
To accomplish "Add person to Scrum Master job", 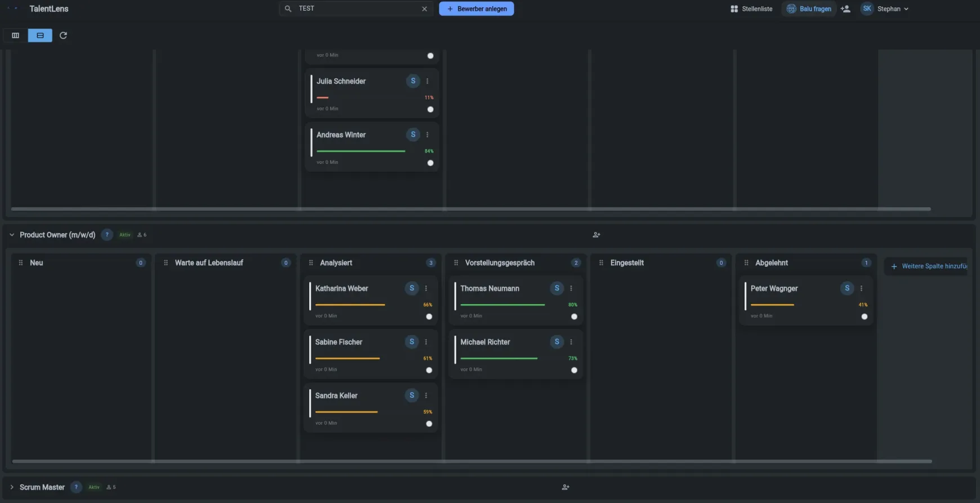I will 565,487.
